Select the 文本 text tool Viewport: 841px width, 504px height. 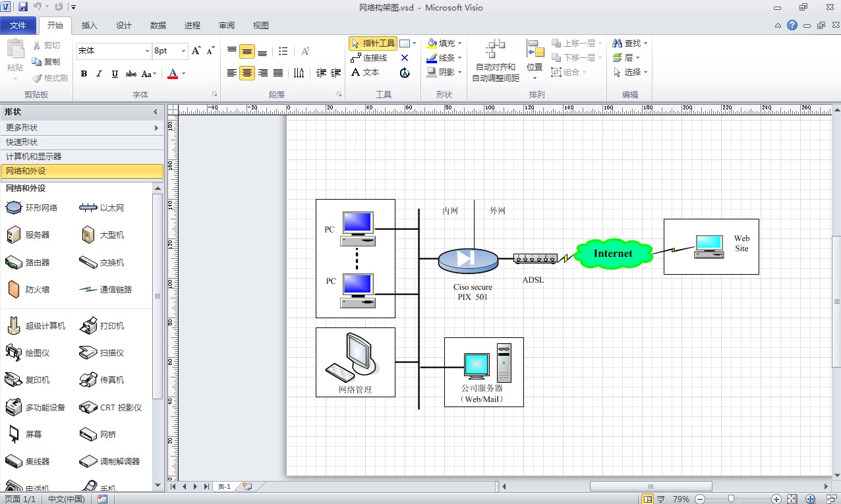pos(365,72)
